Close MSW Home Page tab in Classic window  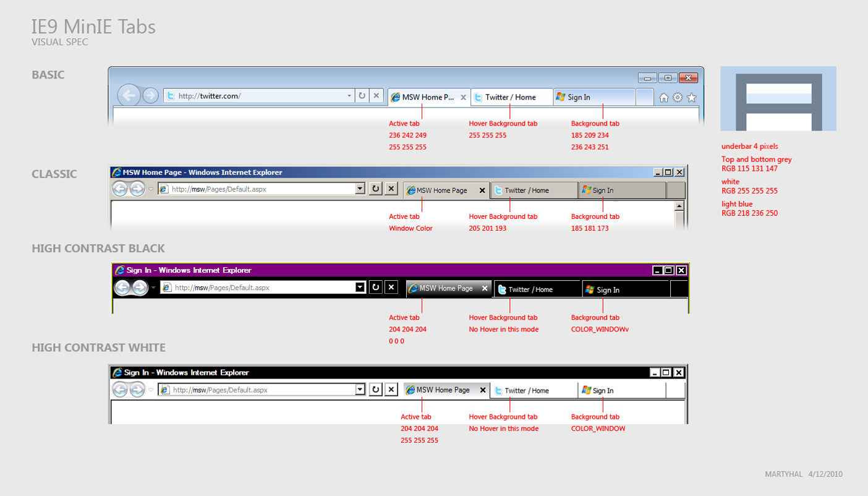(482, 190)
